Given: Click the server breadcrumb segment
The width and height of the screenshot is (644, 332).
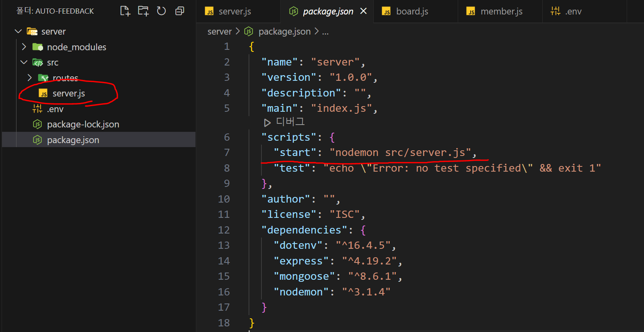Looking at the screenshot, I should (x=220, y=31).
